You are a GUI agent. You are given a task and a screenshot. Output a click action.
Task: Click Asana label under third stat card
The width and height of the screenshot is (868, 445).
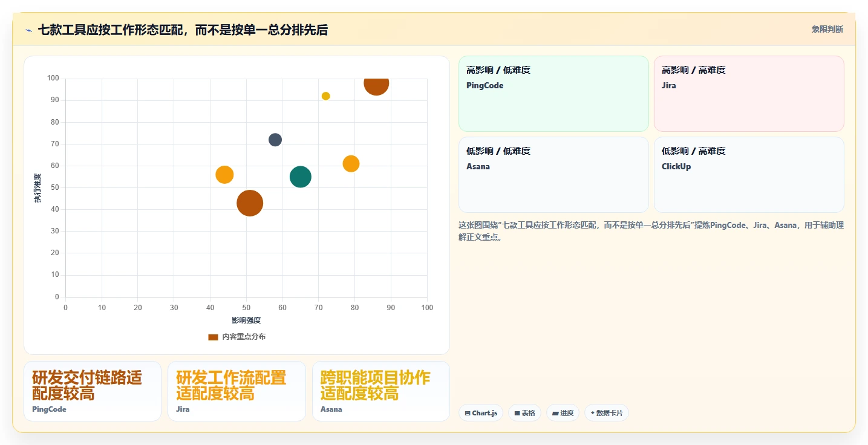pos(331,409)
